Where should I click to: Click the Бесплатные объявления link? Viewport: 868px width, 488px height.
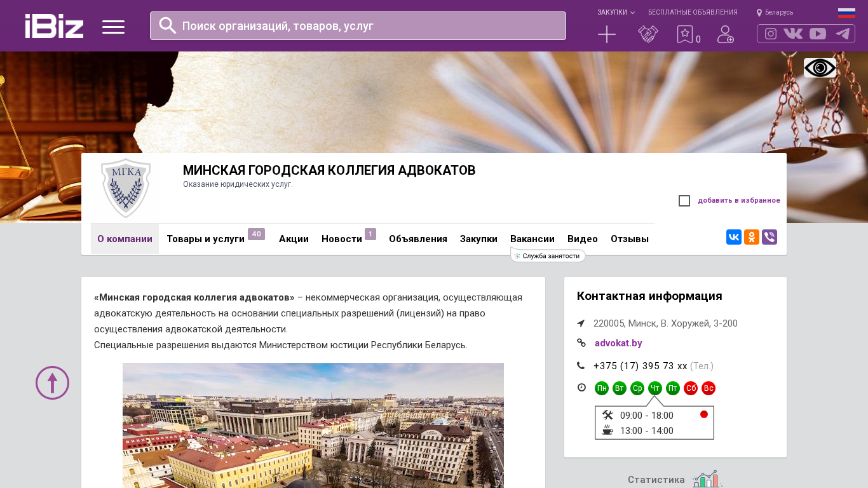tap(693, 12)
